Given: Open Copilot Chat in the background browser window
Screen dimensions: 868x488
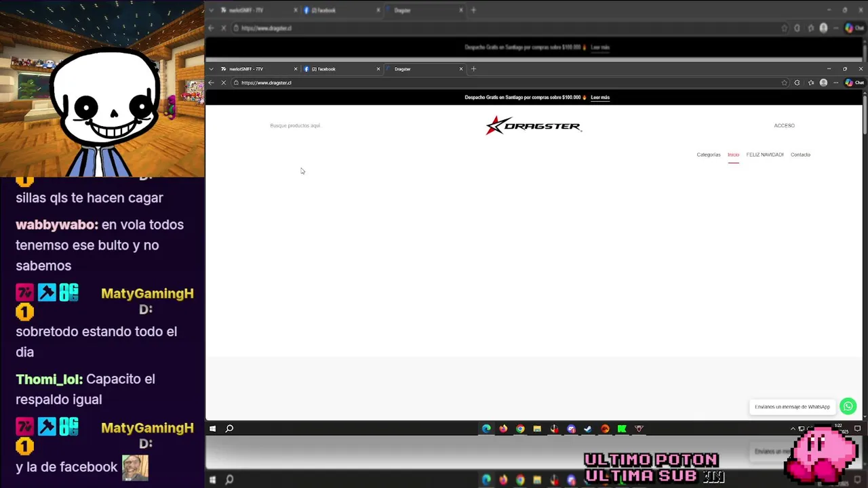Looking at the screenshot, I should point(854,28).
